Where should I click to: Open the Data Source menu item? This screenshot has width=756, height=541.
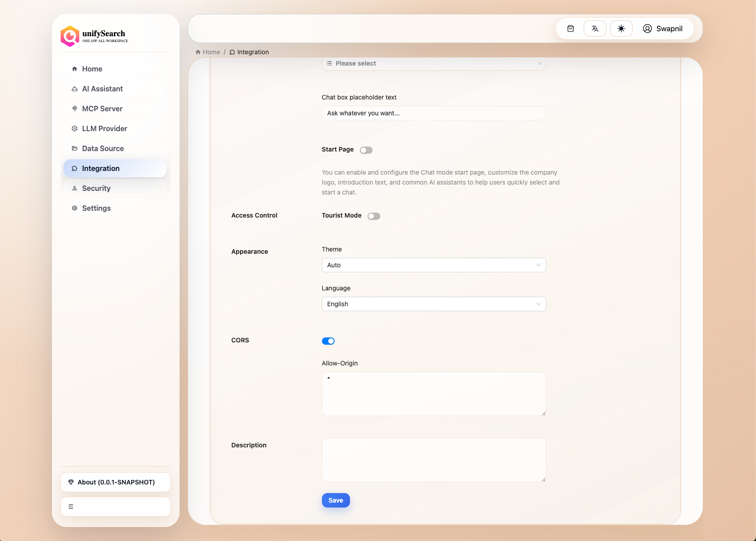(103, 148)
